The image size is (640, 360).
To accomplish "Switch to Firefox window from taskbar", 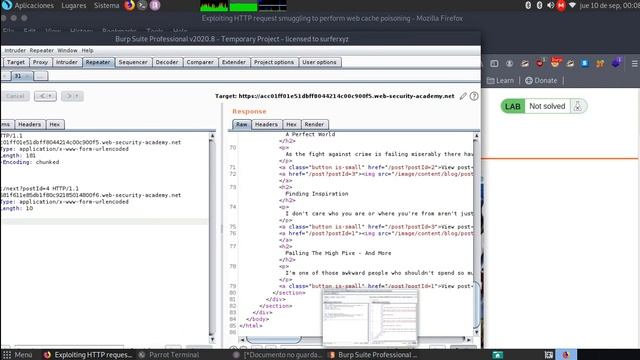I will pos(88,355).
